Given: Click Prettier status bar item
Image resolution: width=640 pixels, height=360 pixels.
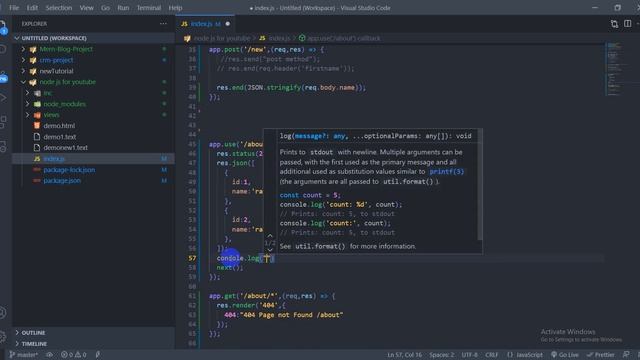Looking at the screenshot, I should click(601, 355).
